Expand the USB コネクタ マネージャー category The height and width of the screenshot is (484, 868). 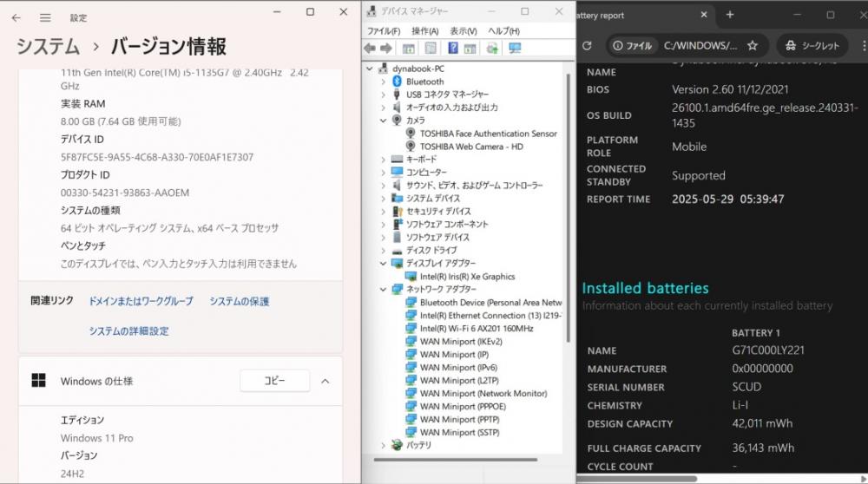383,95
